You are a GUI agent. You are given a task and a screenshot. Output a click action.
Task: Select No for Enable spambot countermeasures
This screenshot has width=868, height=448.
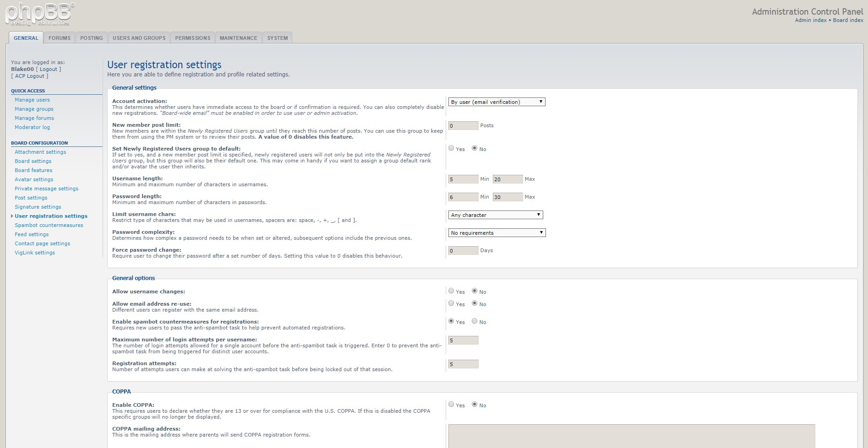pos(475,321)
